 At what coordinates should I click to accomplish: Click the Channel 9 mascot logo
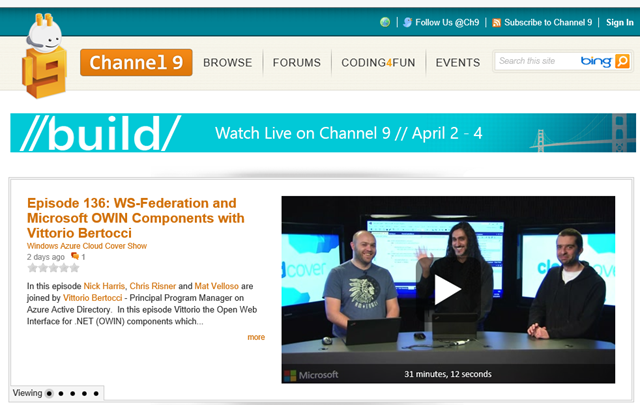[44, 56]
